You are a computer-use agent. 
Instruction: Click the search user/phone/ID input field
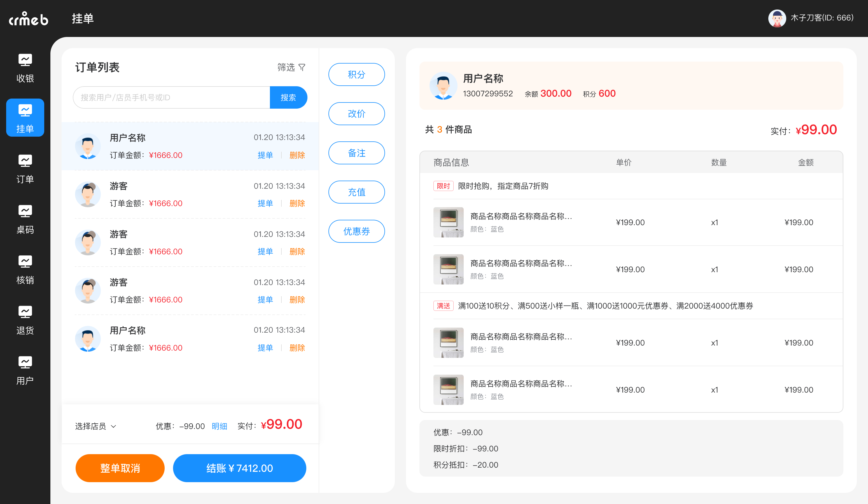[x=171, y=97]
